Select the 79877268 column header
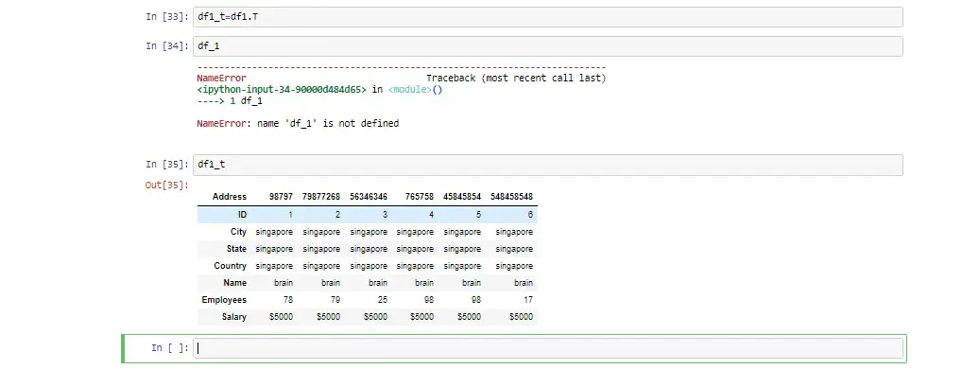This screenshot has height=370, width=980. (321, 197)
